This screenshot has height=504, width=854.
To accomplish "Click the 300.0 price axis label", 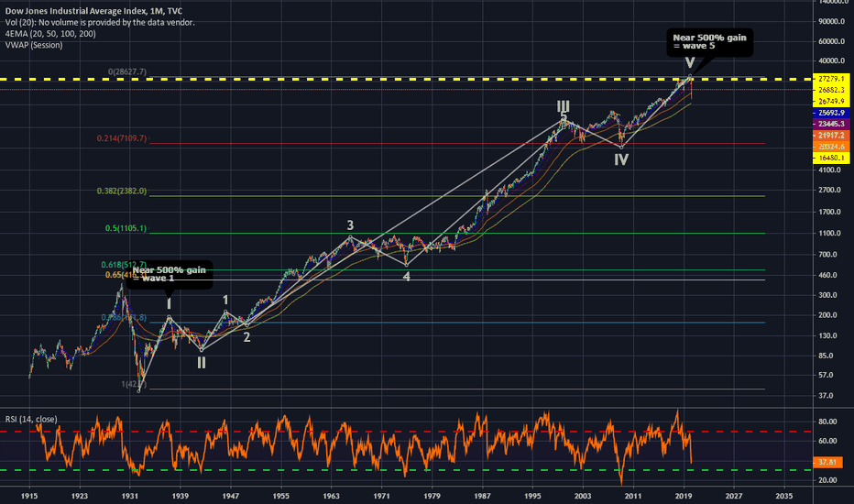I will pos(827,295).
